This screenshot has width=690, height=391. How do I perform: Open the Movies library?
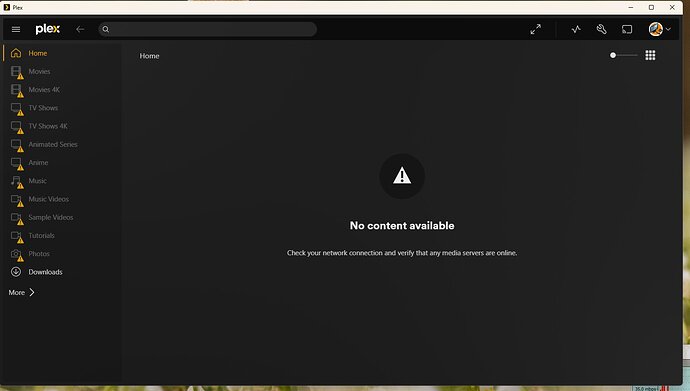click(62, 71)
